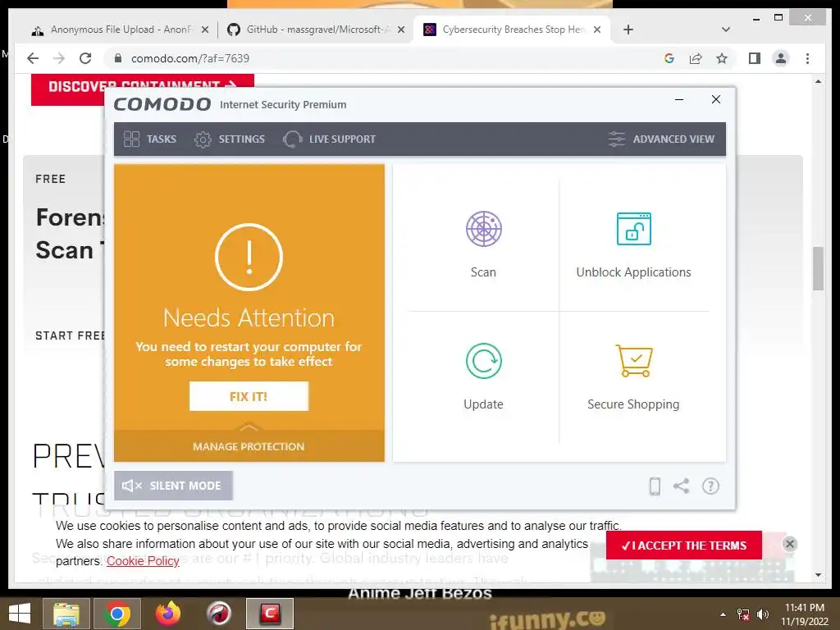This screenshot has height=630, width=840.
Task: Toggle the browser side panel
Action: point(755,58)
